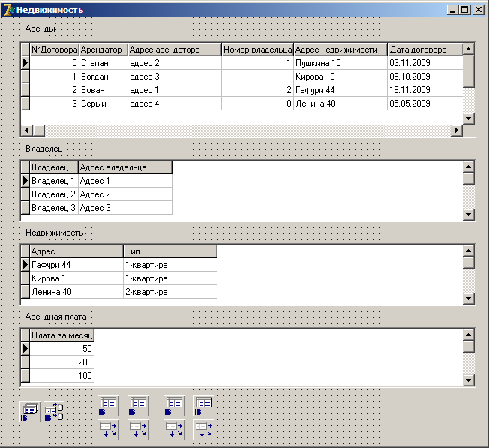489x448 pixels.
Task: Click the date cell 05.05.2009
Action: (x=424, y=104)
